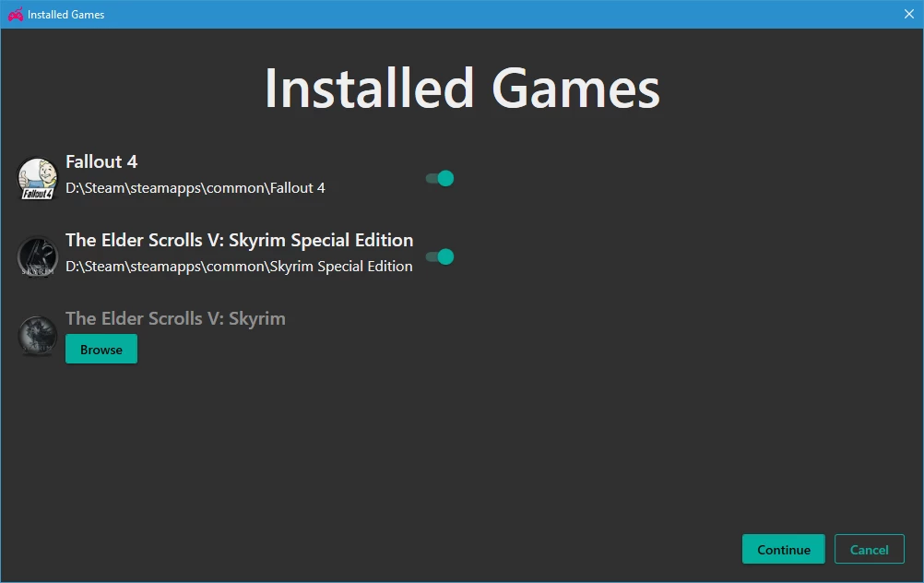
Task: Click the Continue button
Action: point(783,550)
